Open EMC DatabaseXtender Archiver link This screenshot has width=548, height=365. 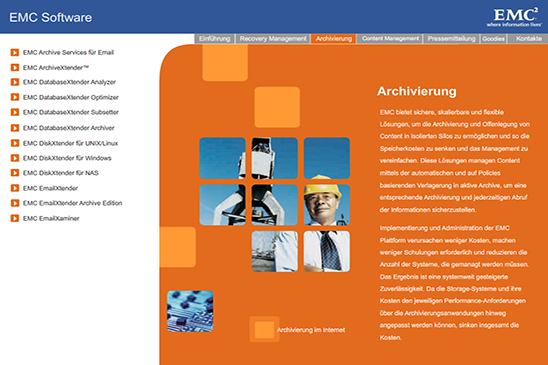68,128
